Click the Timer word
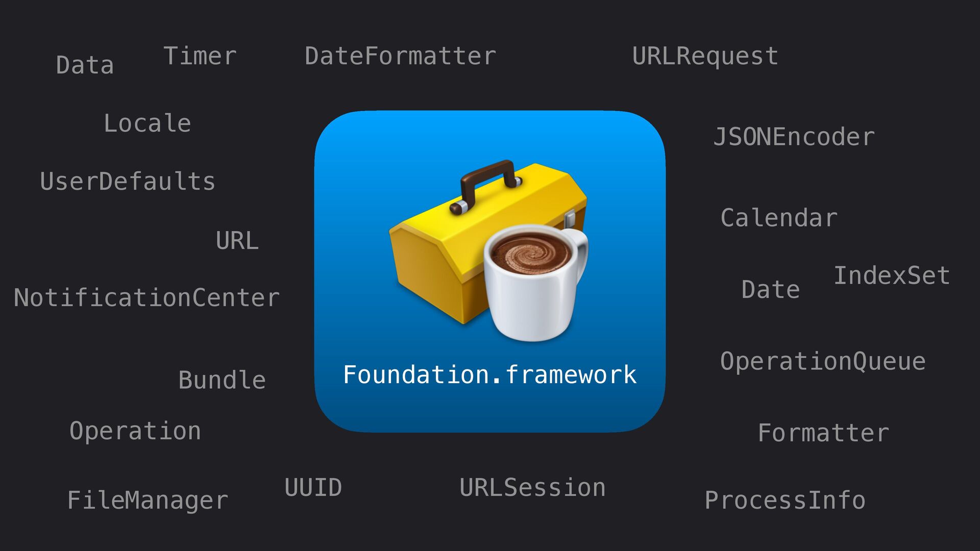The image size is (980, 551). (200, 56)
